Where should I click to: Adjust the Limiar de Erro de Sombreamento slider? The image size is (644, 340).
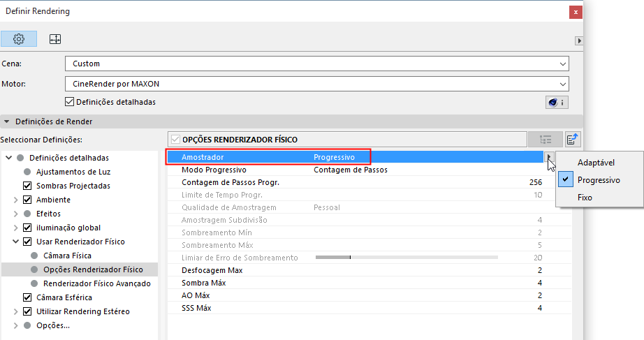click(407, 258)
